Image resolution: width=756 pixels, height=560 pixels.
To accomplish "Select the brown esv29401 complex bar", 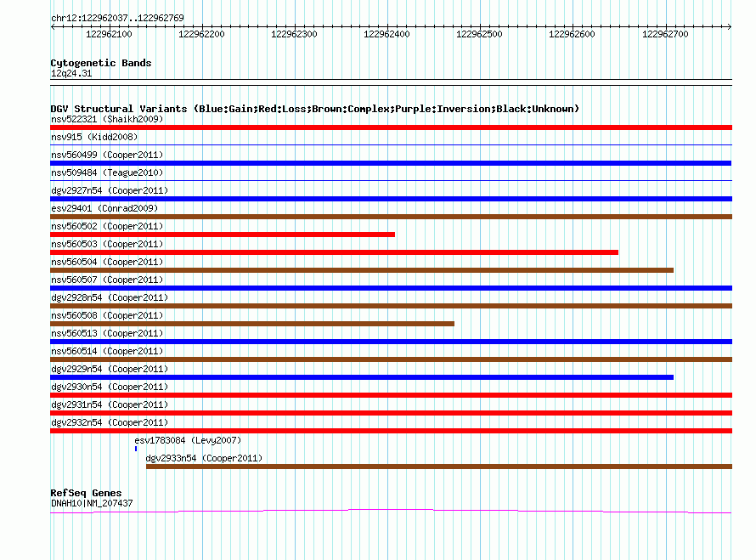I will [391, 217].
